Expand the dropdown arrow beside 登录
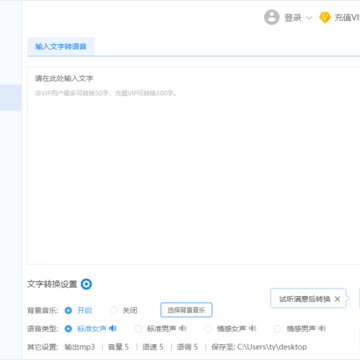This screenshot has width=360, height=360. pos(309,18)
